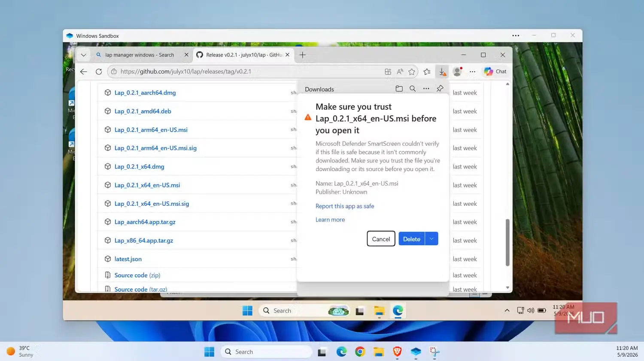This screenshot has height=361, width=644.
Task: Open Snipping Tool on the host taskbar
Action: click(434, 352)
